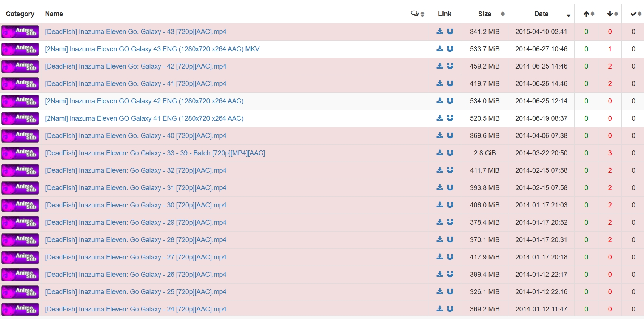
Task: Open DeadFish Inazuma Eleven Go: Galaxy - 43 link
Action: 136,32
